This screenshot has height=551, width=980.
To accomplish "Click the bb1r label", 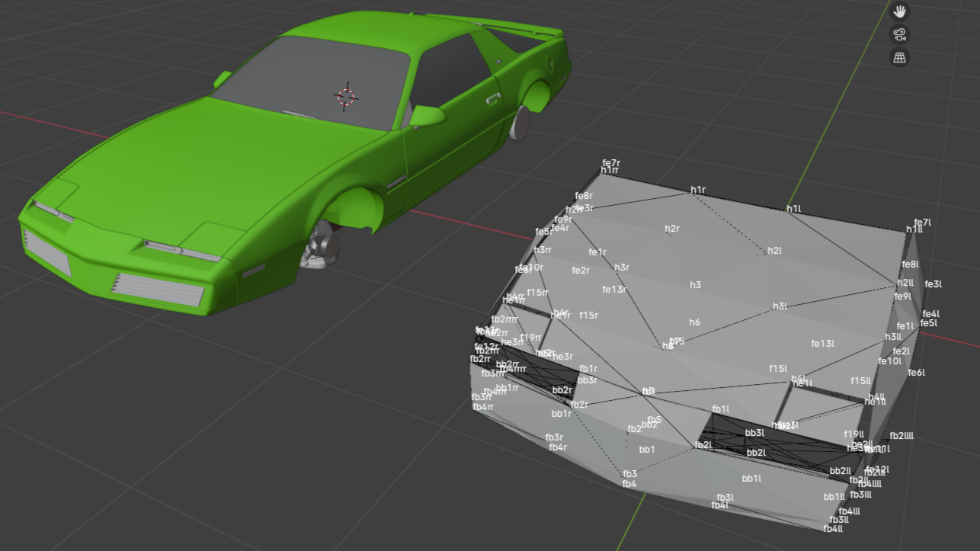I will click(x=562, y=414).
